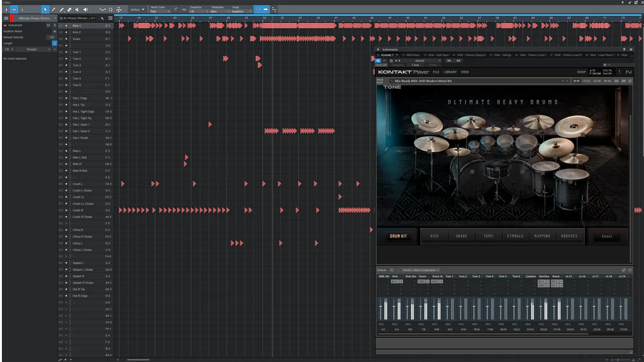This screenshot has height=362, width=644.
Task: Click the About button
Action: pyautogui.click(x=607, y=236)
